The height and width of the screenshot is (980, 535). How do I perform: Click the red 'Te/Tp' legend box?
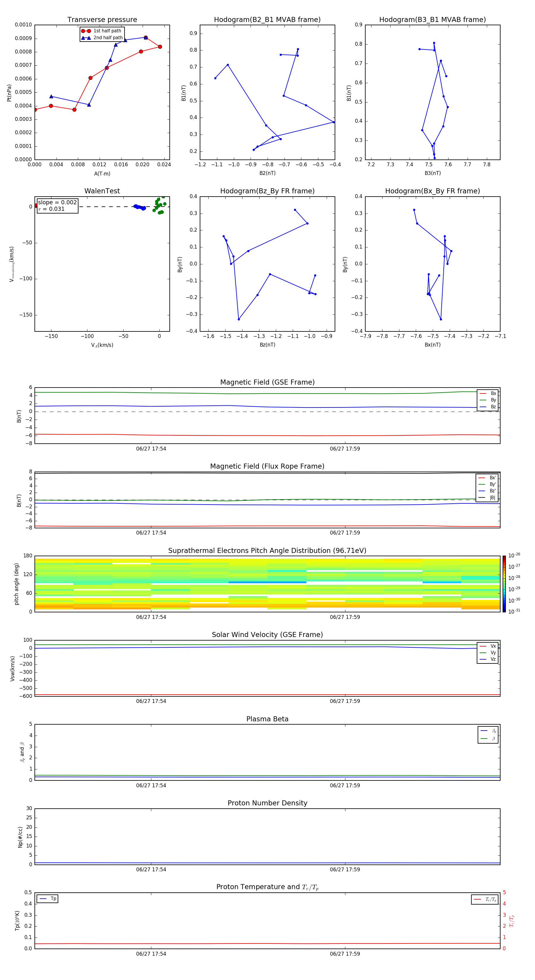tap(485, 899)
